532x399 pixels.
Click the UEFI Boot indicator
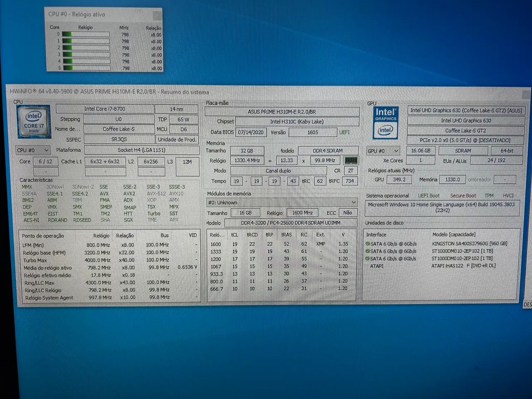click(429, 195)
